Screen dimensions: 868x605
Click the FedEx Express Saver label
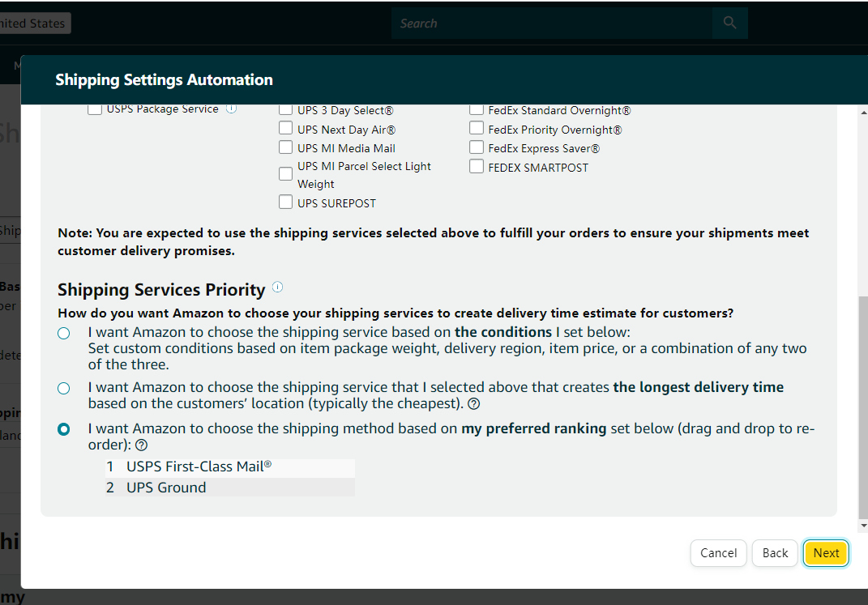pyautogui.click(x=544, y=148)
